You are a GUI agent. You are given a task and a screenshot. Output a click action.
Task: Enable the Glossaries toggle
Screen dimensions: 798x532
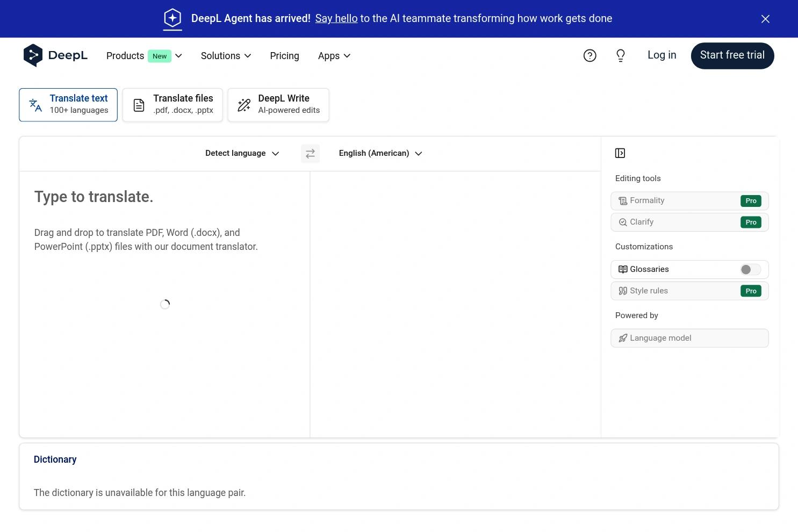750,269
